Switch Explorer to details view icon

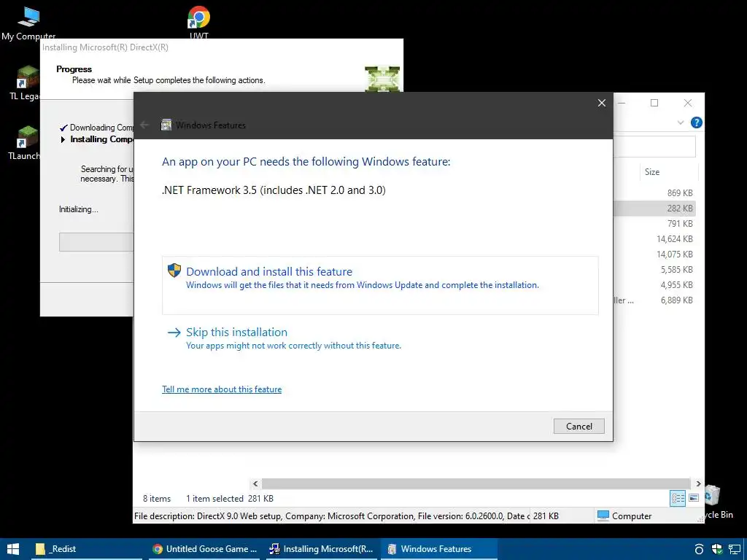tap(678, 498)
